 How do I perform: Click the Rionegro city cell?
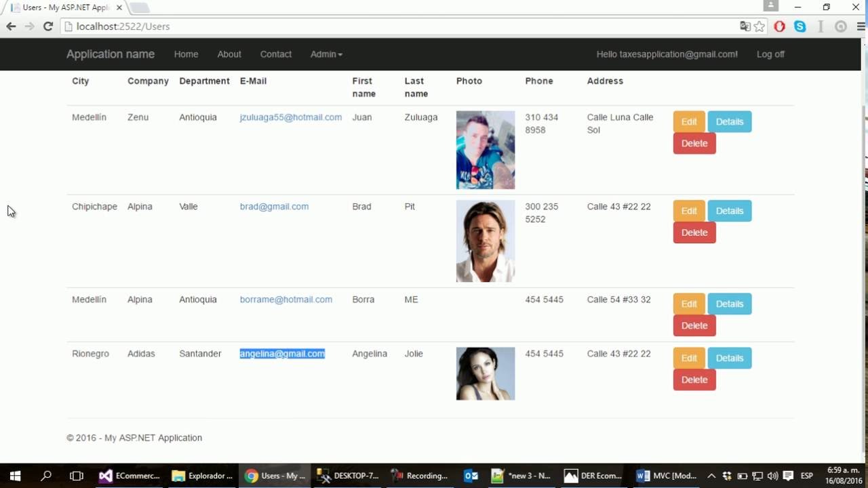pos(90,354)
